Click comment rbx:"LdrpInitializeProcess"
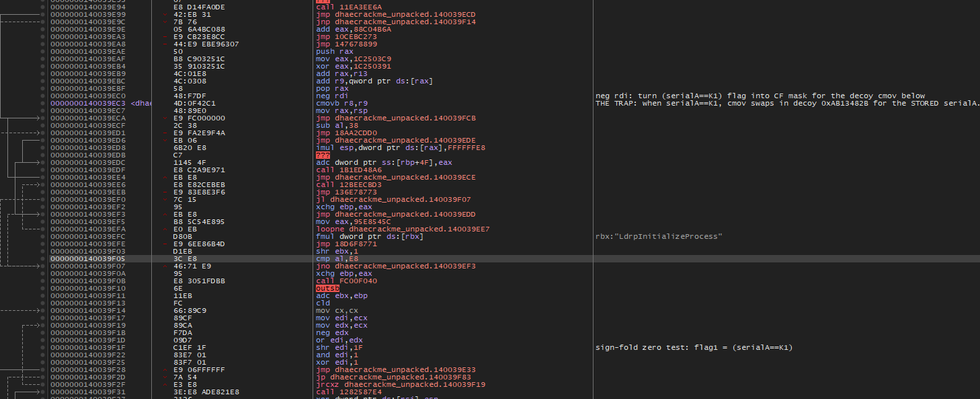The width and height of the screenshot is (980, 399). click(x=659, y=236)
